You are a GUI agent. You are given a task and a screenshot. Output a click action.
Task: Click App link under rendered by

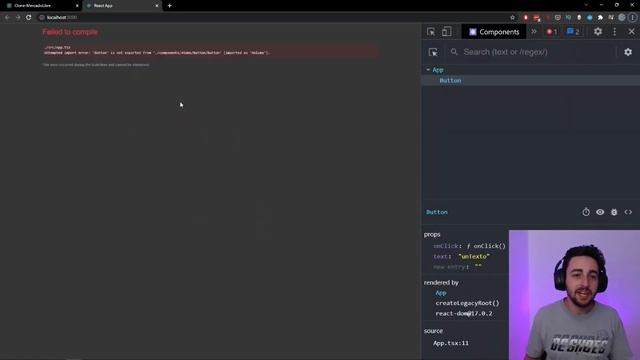[441, 293]
